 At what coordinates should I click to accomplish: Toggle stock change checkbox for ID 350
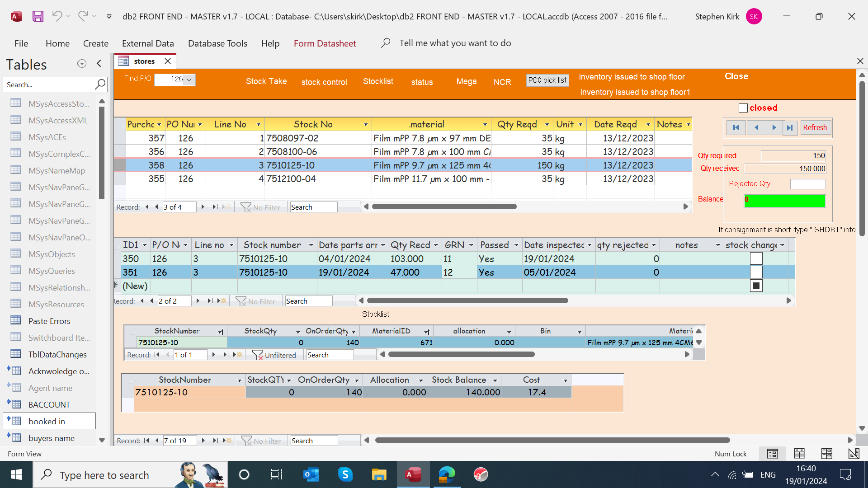(x=756, y=258)
